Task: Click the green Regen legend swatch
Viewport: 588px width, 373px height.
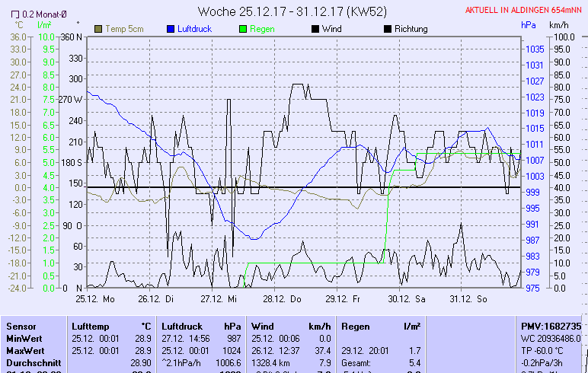Action: click(x=244, y=29)
